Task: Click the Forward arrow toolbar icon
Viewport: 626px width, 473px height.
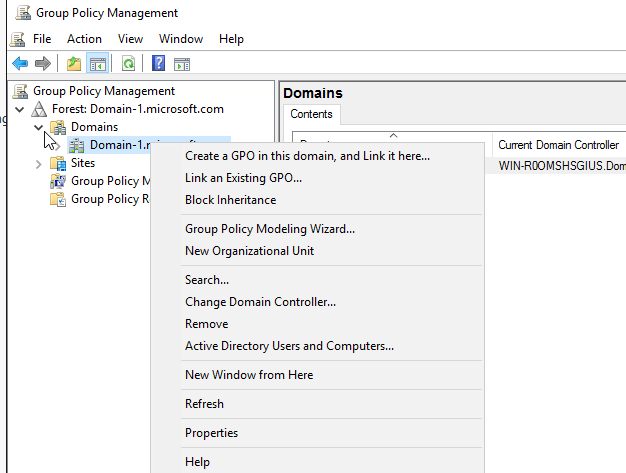Action: click(43, 63)
